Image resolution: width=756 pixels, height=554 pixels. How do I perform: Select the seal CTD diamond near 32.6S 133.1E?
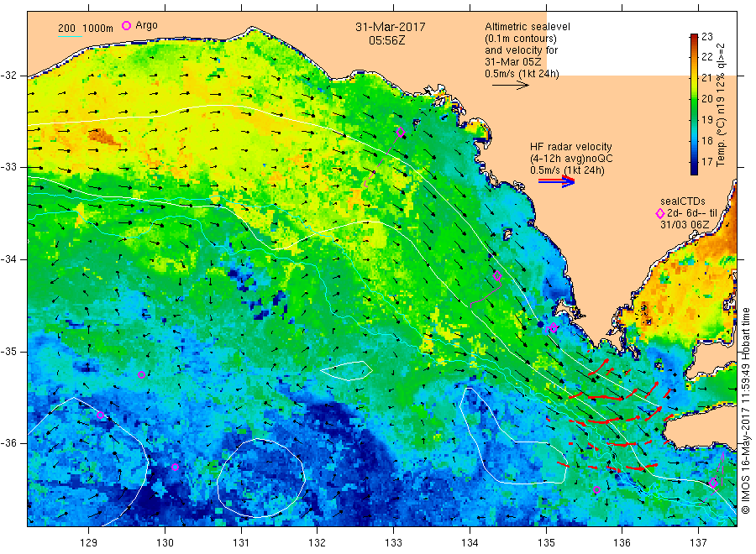[x=400, y=132]
